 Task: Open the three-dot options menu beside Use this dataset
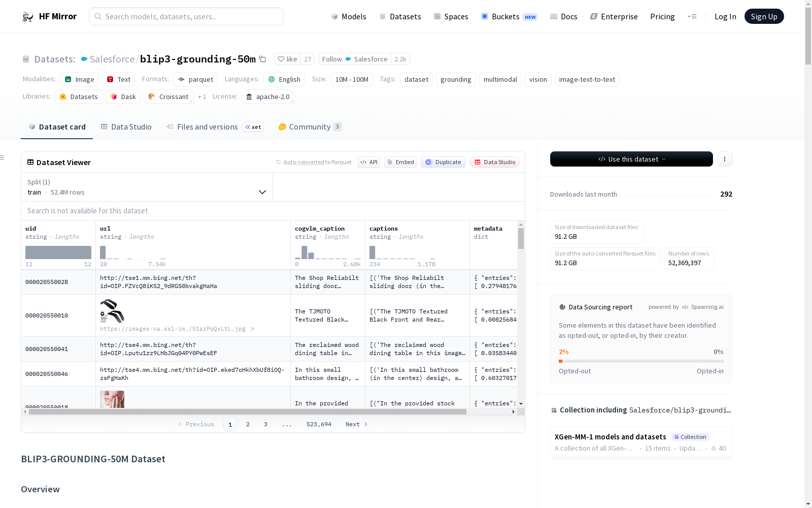point(725,159)
